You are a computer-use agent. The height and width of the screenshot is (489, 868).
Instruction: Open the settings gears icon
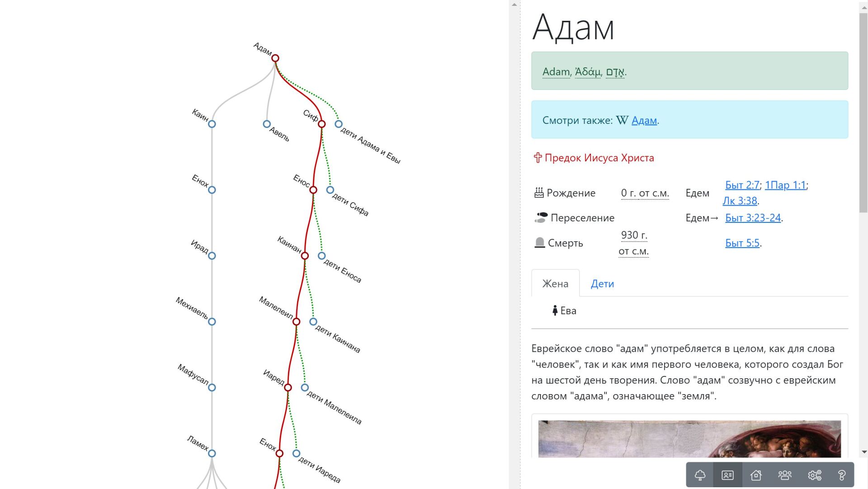814,475
